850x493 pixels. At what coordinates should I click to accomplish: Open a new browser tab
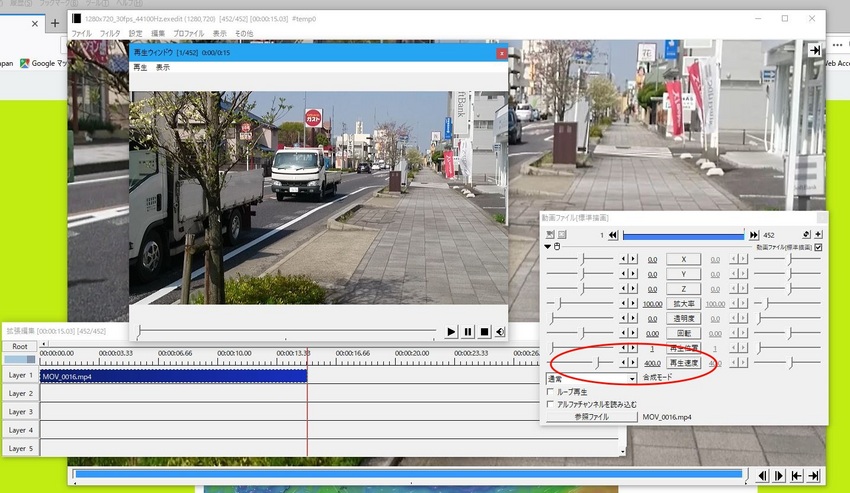pyautogui.click(x=55, y=23)
